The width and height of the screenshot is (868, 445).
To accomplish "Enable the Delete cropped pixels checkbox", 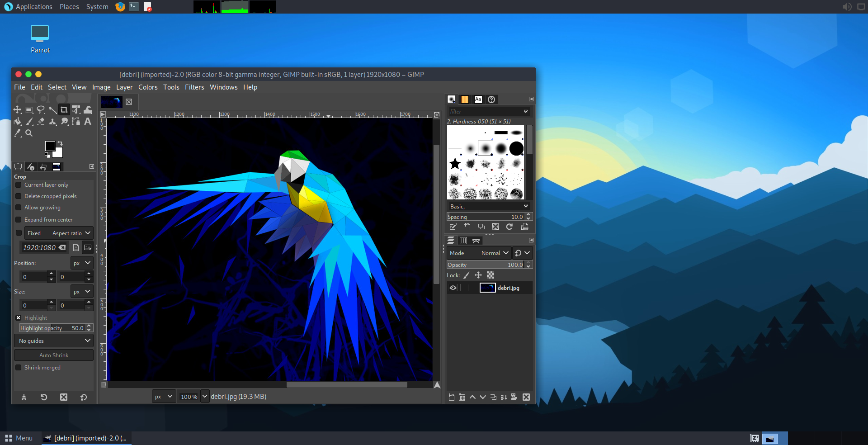I will click(x=18, y=196).
